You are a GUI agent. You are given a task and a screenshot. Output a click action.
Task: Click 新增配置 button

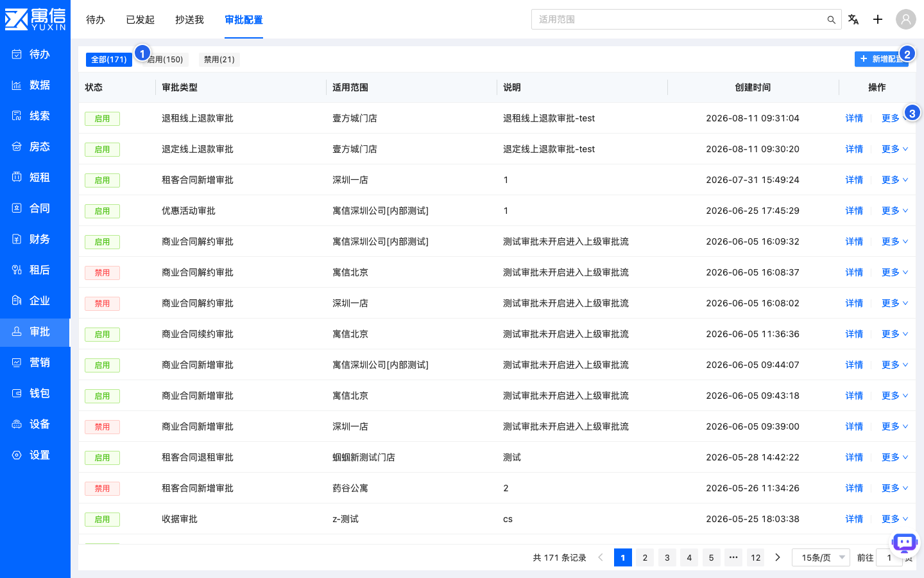pos(882,59)
